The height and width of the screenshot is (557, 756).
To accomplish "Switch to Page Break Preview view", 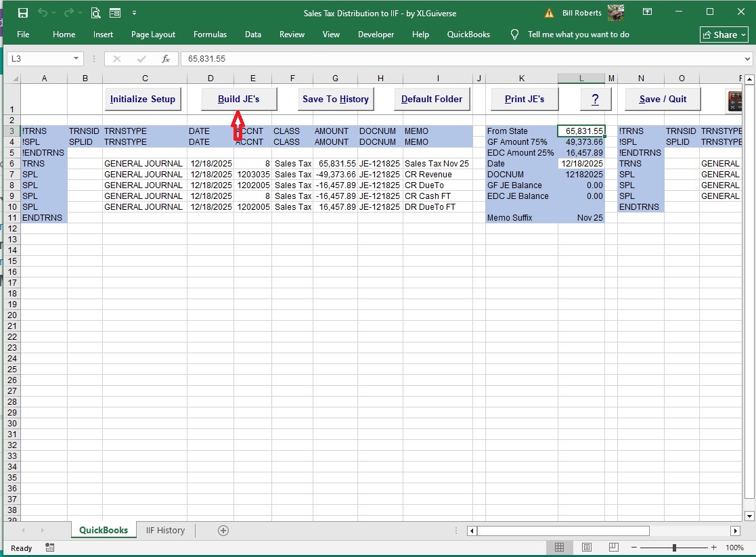I will click(614, 548).
